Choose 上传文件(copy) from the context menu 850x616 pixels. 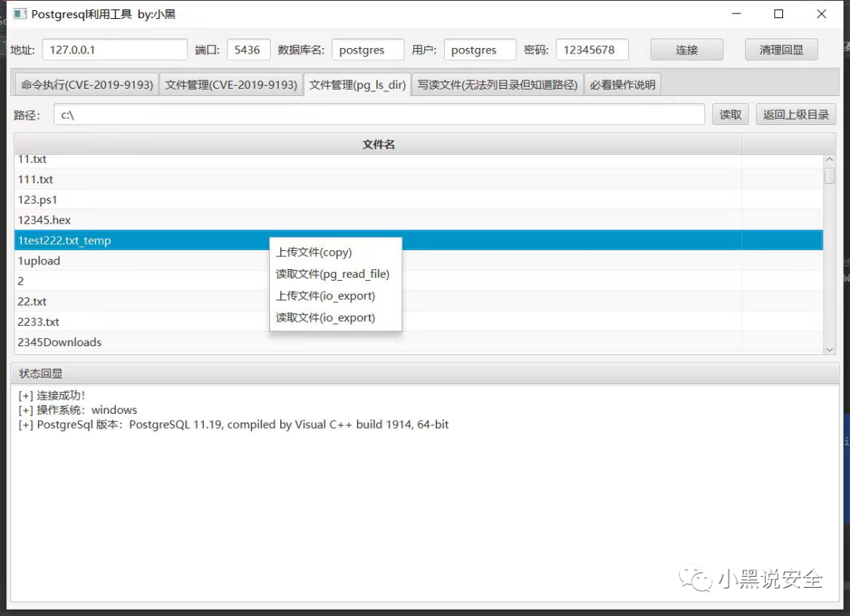point(335,253)
